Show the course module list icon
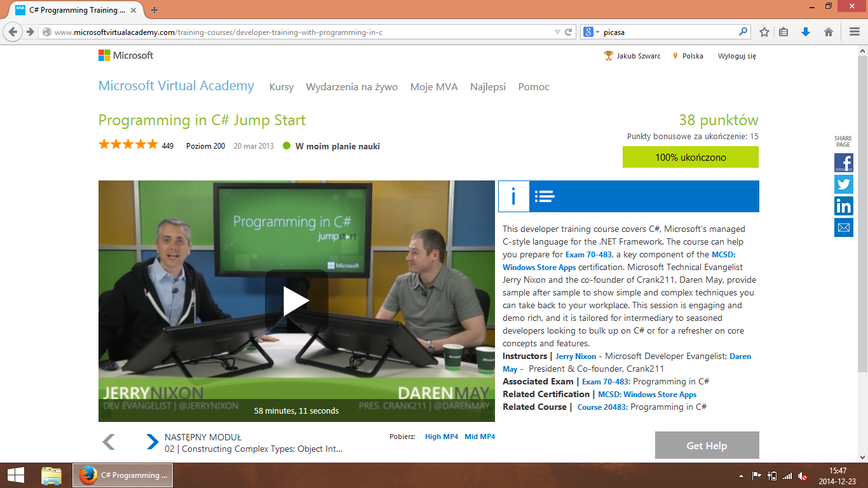Screen dimensions: 868x488 (545, 196)
